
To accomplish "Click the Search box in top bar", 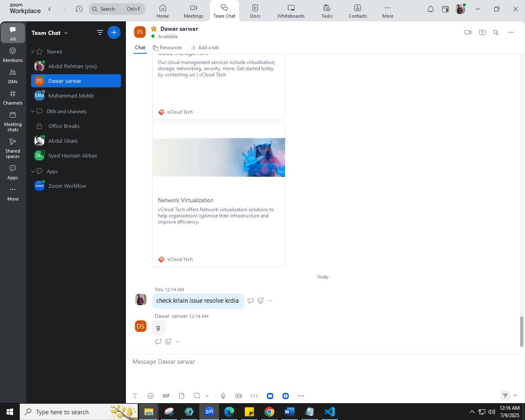I will click(117, 9).
